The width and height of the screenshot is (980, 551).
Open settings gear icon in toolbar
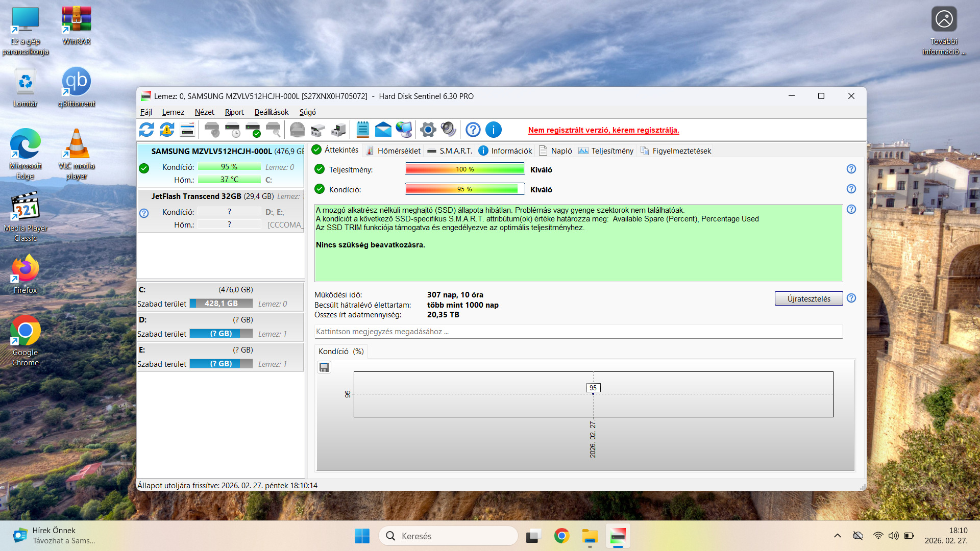click(428, 130)
